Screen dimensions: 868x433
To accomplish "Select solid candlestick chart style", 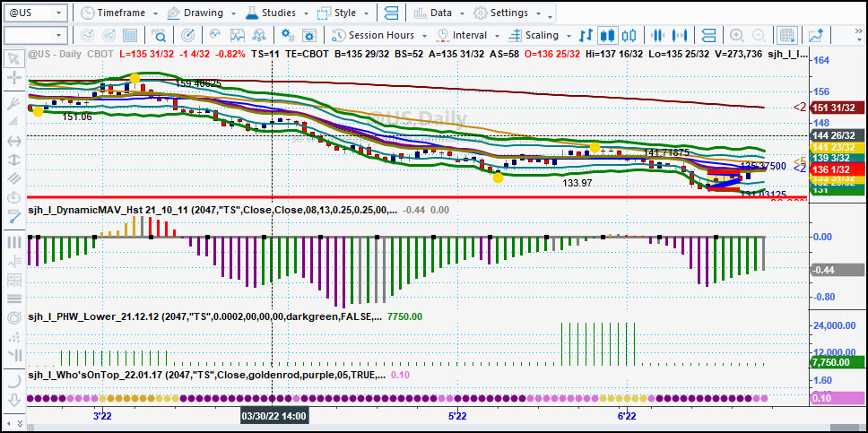I will pyautogui.click(x=607, y=36).
